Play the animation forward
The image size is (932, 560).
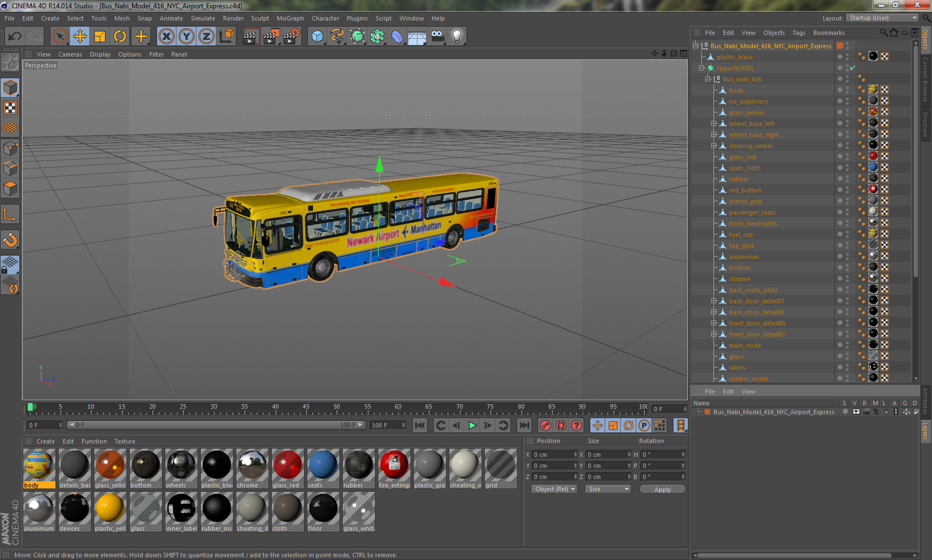(472, 425)
